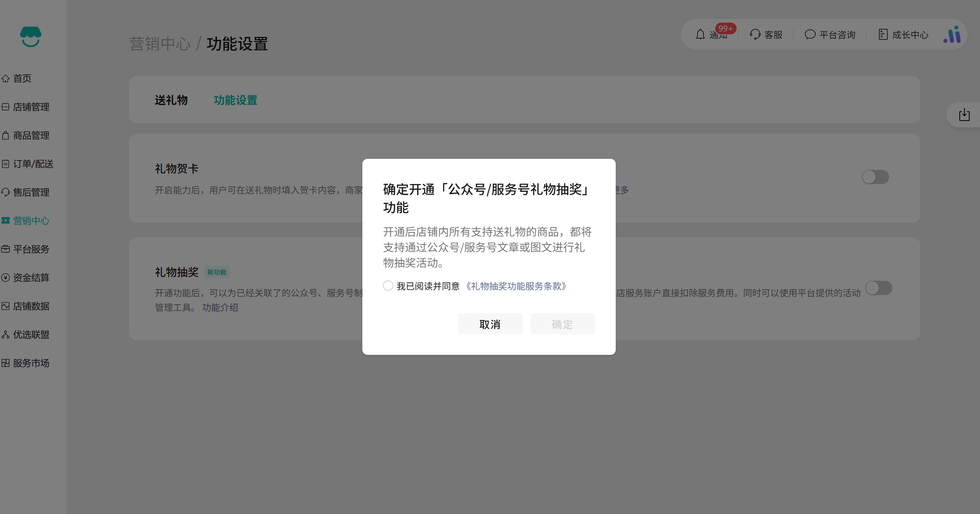Click the 成长中心 label in top bar
Screen dimensions: 980x514
point(911,35)
